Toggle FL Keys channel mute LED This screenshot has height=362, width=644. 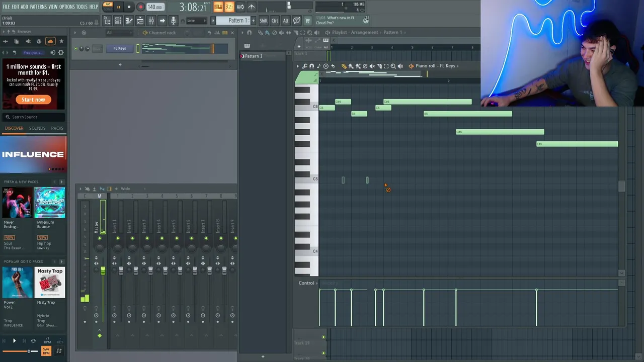tap(76, 49)
